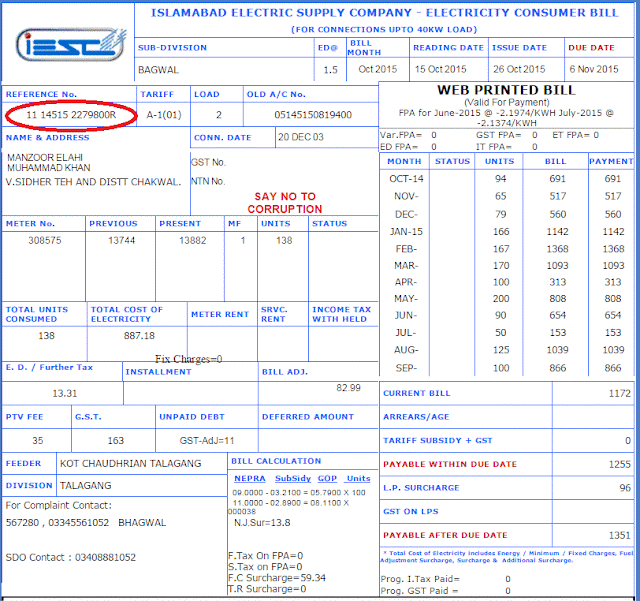Click the SAY NO TO CORRUPTION notice

click(x=285, y=203)
